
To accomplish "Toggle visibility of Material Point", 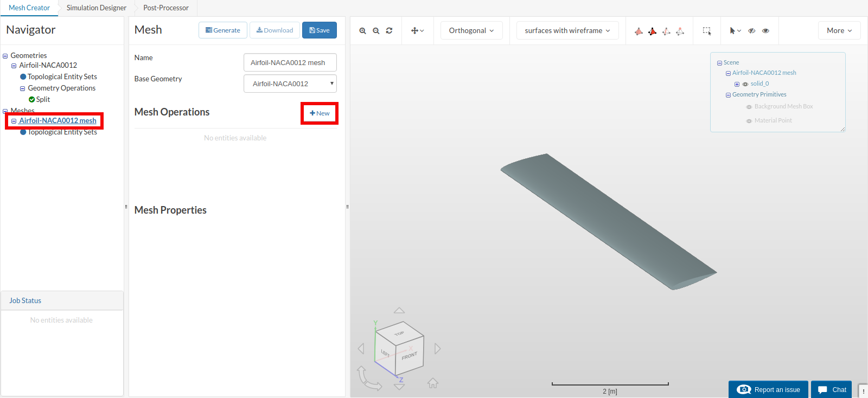I will 749,121.
